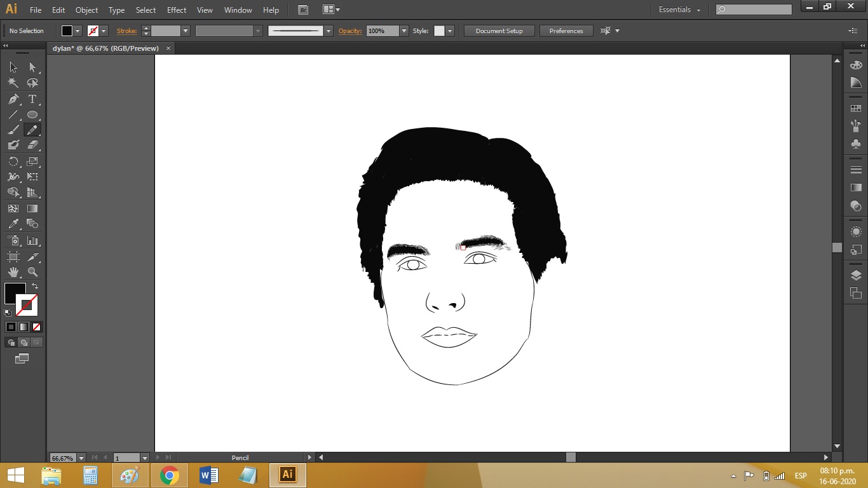
Task: Select the Pen tool
Action: coord(13,99)
